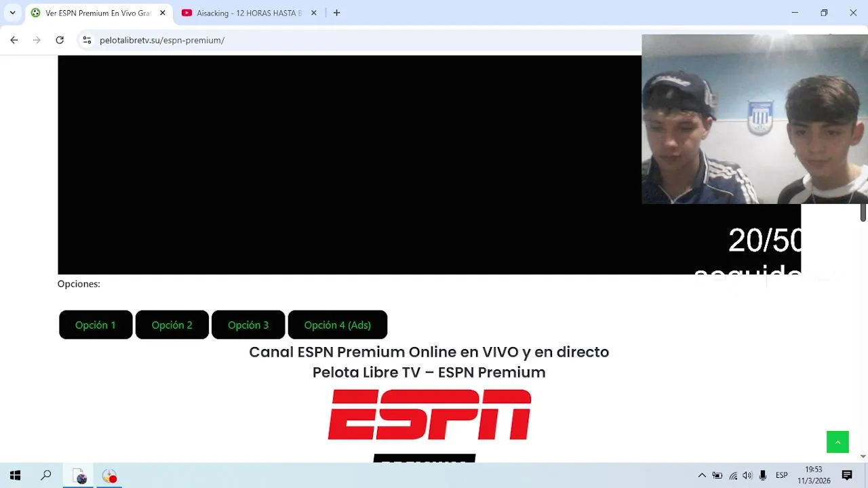The height and width of the screenshot is (488, 868).
Task: Click the scrollbar down arrow
Action: pyautogui.click(x=863, y=457)
